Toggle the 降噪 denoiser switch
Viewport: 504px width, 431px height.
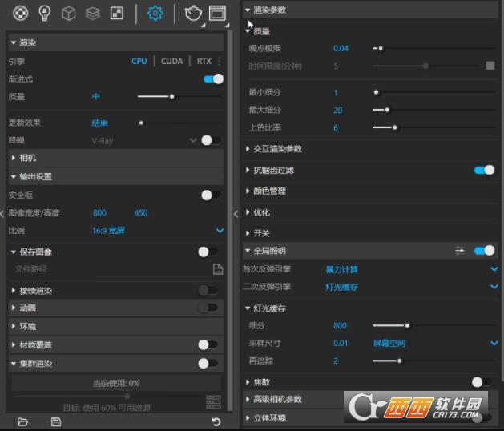212,140
